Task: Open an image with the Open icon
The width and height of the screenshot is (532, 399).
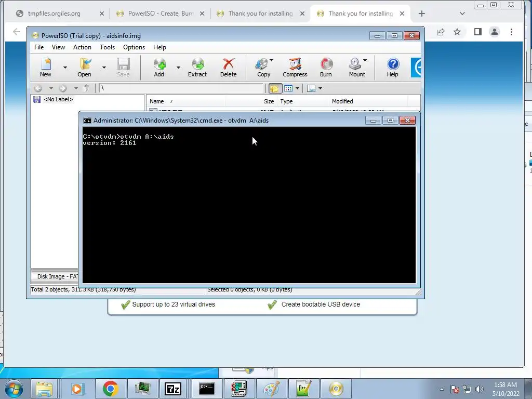Action: pyautogui.click(x=85, y=68)
